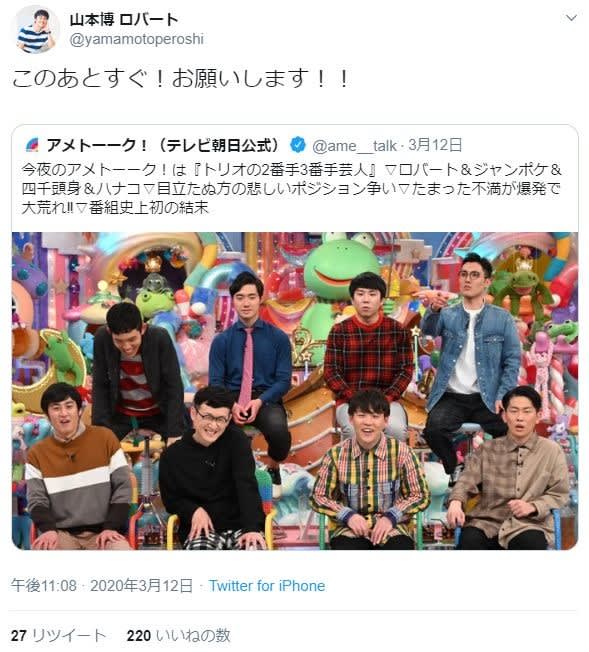589x652 pixels.
Task: Click the tweet author's round profile avatar
Action: 35,30
